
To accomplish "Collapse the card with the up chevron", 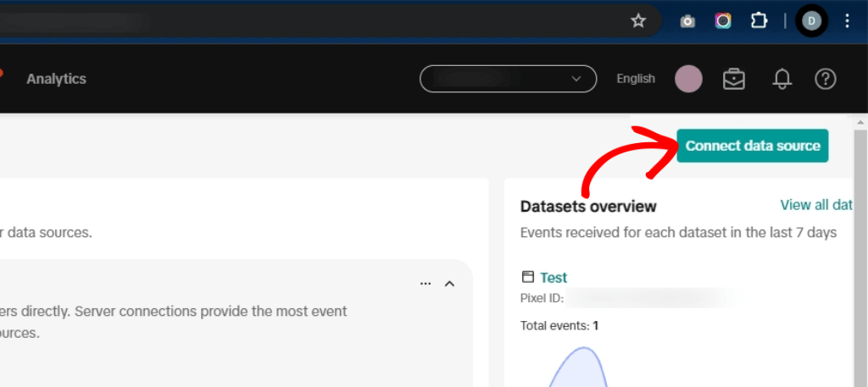I will point(449,284).
